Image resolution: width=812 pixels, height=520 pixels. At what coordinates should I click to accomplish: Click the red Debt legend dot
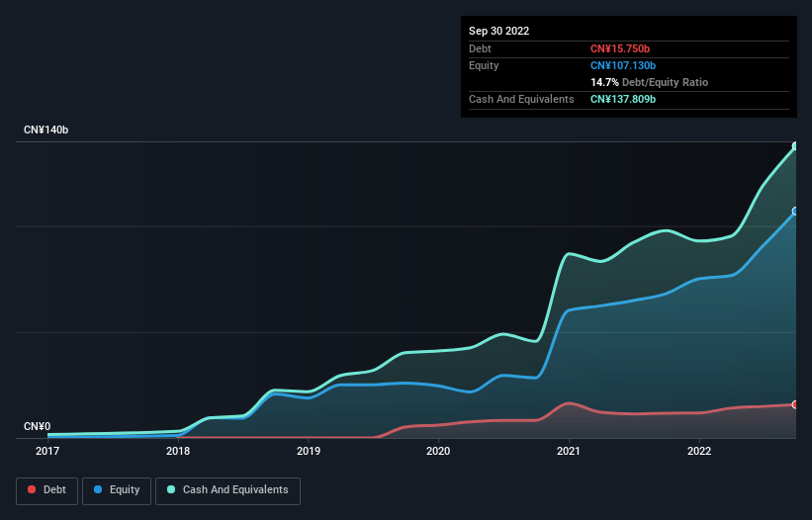click(x=32, y=489)
